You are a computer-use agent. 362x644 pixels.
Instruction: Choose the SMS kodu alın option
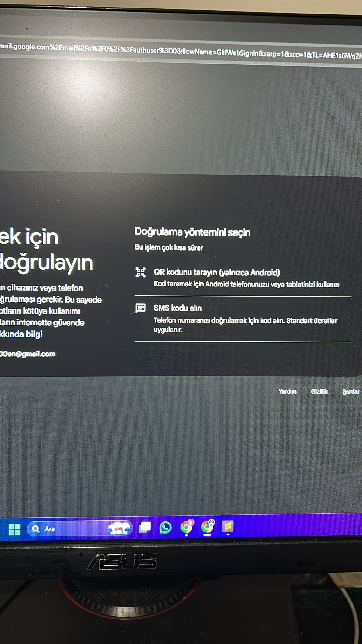[243, 319]
